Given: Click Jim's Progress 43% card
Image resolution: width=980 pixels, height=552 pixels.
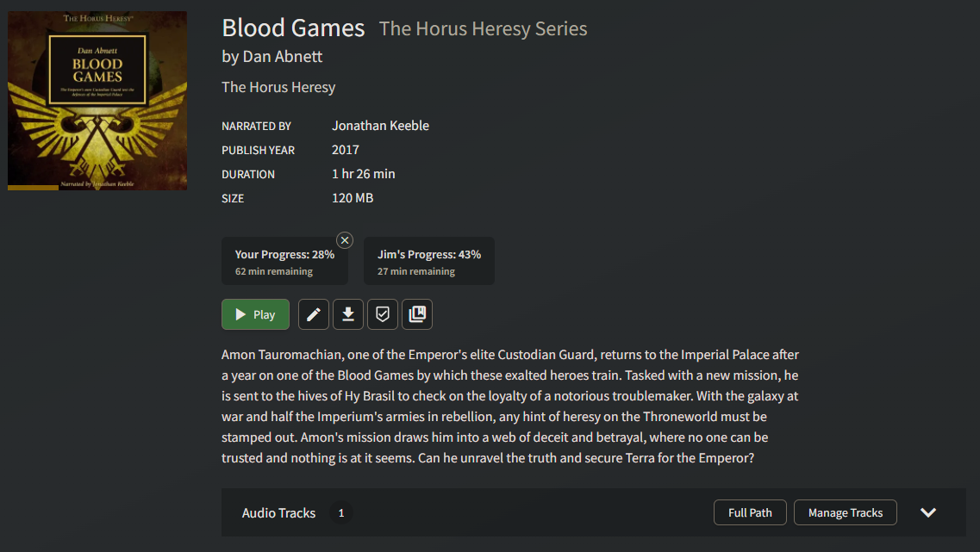Looking at the screenshot, I should coord(428,261).
